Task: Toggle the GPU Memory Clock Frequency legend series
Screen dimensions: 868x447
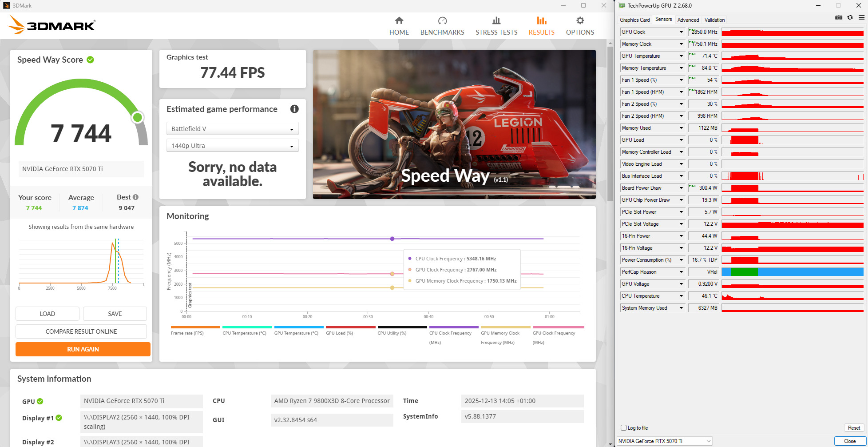Action: click(505, 335)
